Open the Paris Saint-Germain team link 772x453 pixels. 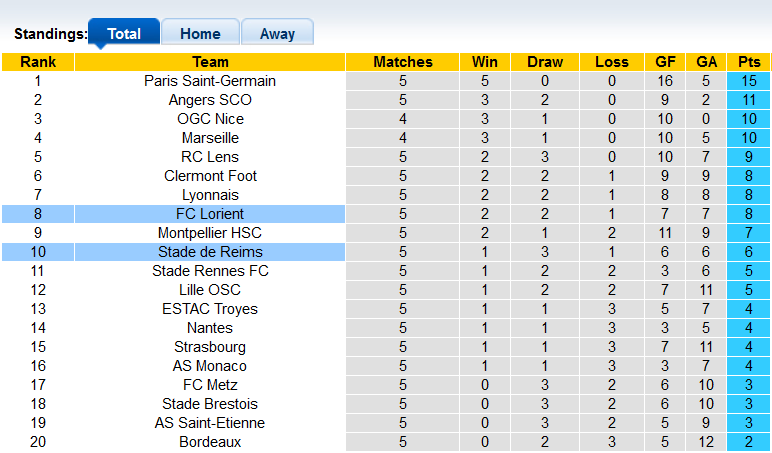click(210, 81)
